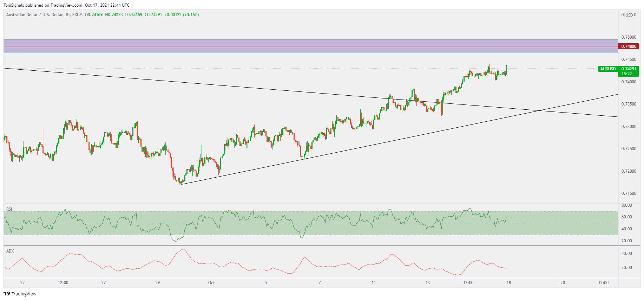Click the green AUDUSD symbol tag
644x300 pixels.
[x=608, y=69]
